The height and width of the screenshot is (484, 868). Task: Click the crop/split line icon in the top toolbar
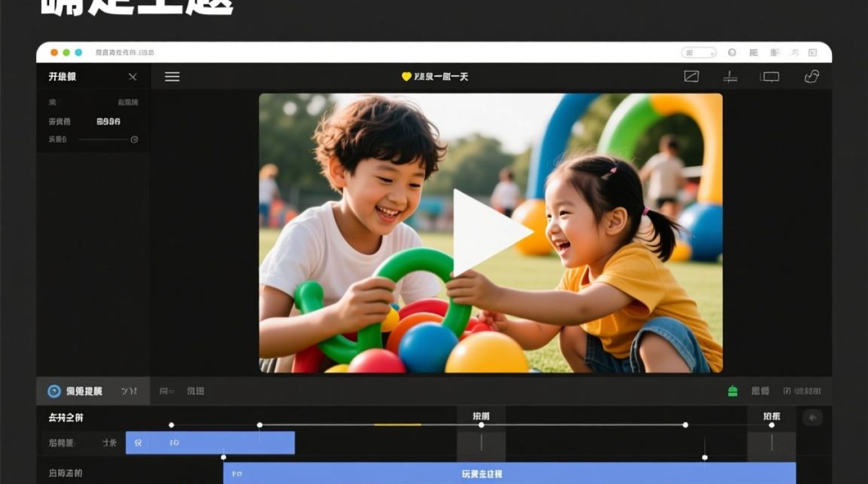730,77
